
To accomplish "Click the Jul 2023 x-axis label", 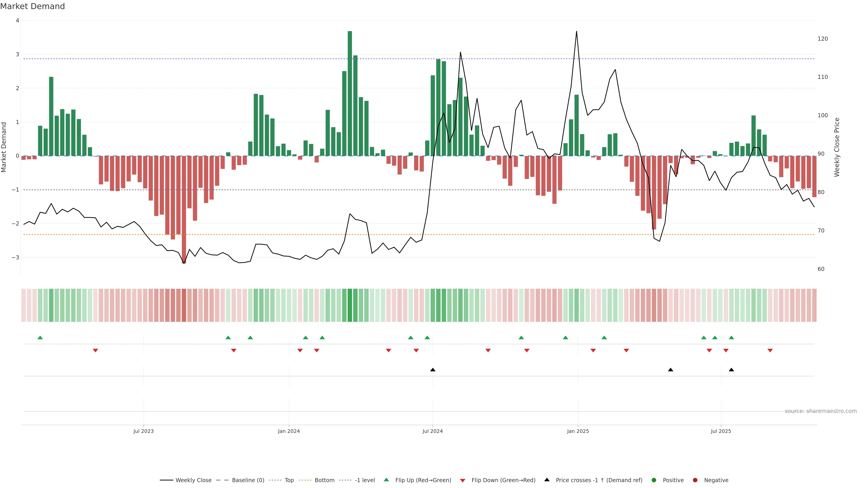I will point(144,431).
